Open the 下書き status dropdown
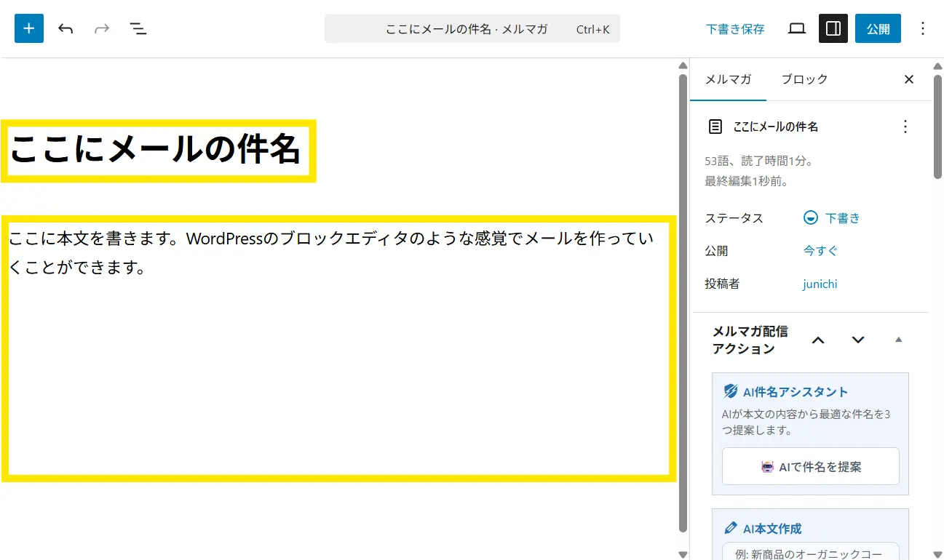944x560 pixels. (x=832, y=218)
